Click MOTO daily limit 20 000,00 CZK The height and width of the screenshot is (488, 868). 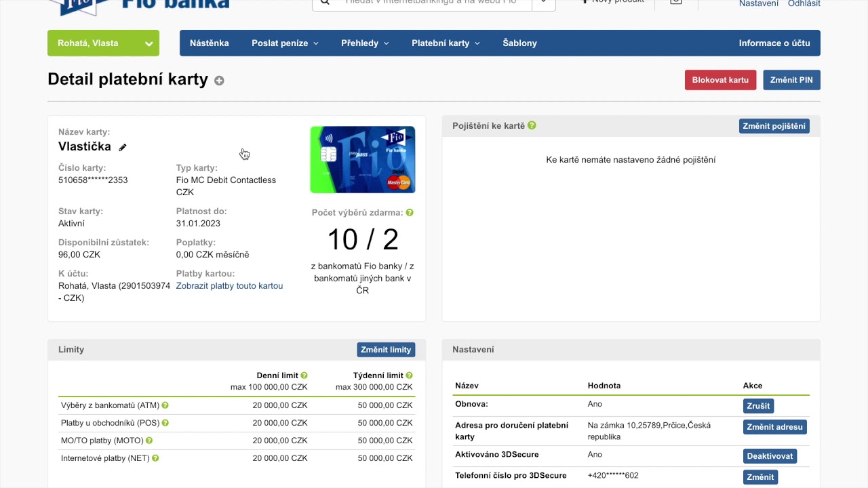pyautogui.click(x=280, y=441)
